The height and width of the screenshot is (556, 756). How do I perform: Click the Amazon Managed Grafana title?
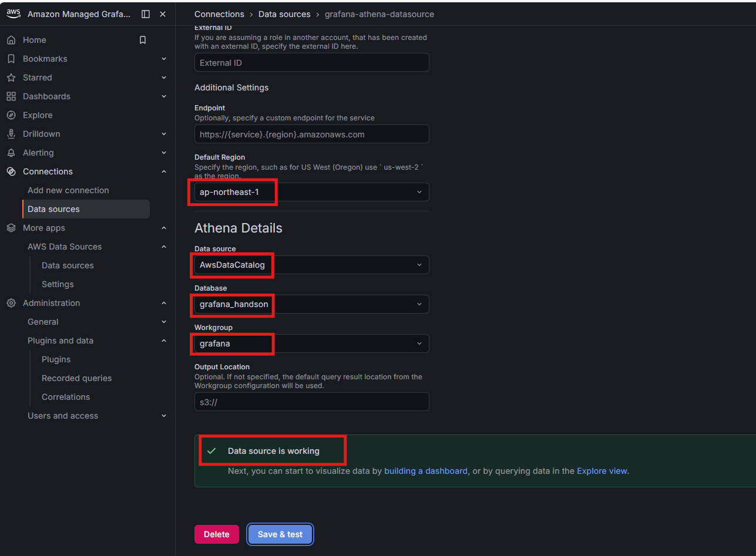[79, 14]
